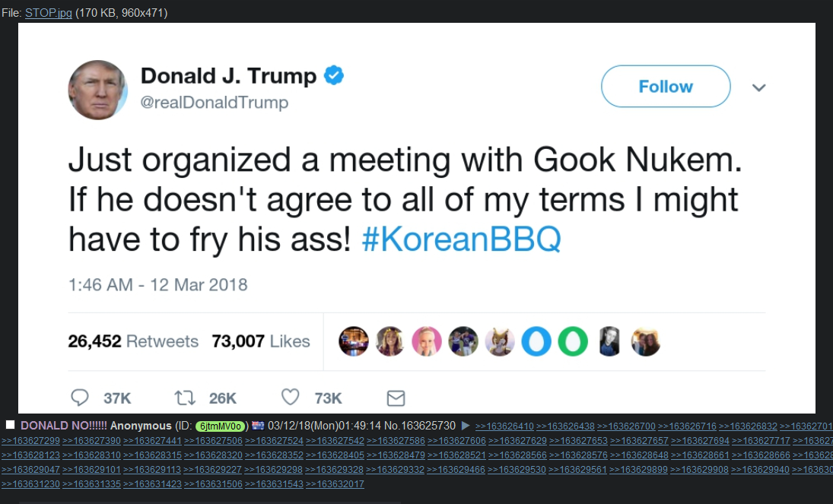Expand the chevron menu beside Follow
Image resolution: width=833 pixels, height=504 pixels.
pyautogui.click(x=758, y=87)
